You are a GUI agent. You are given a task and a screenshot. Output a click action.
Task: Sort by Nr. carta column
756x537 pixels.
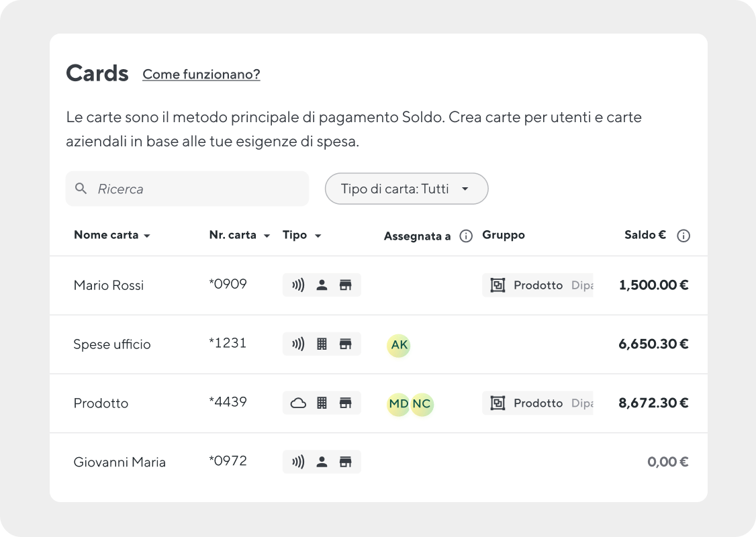(x=239, y=235)
